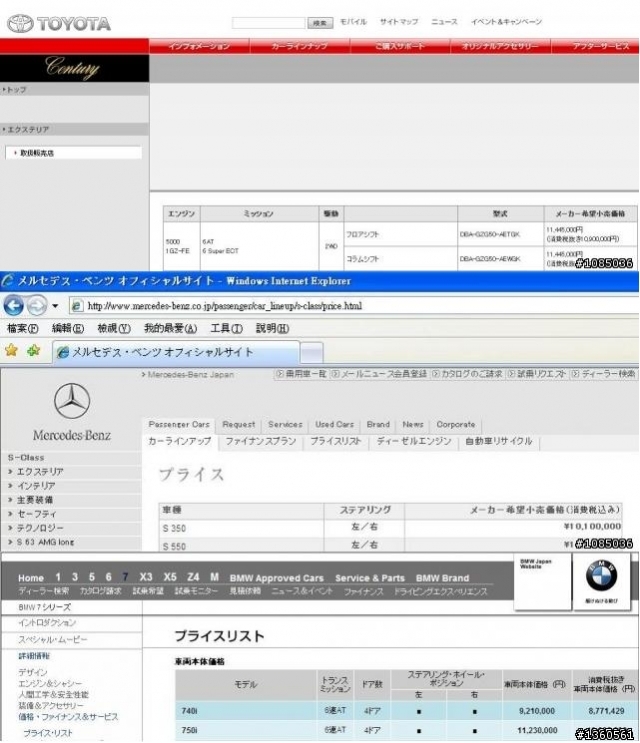The height and width of the screenshot is (743, 640).
Task: Open エクステリア item in Century sidebar
Action: (x=74, y=129)
